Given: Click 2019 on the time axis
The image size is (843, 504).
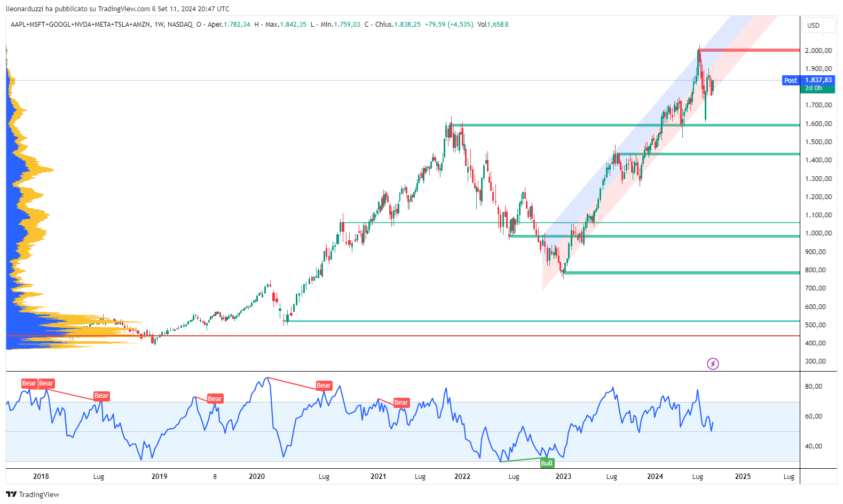Looking at the screenshot, I should (x=159, y=477).
